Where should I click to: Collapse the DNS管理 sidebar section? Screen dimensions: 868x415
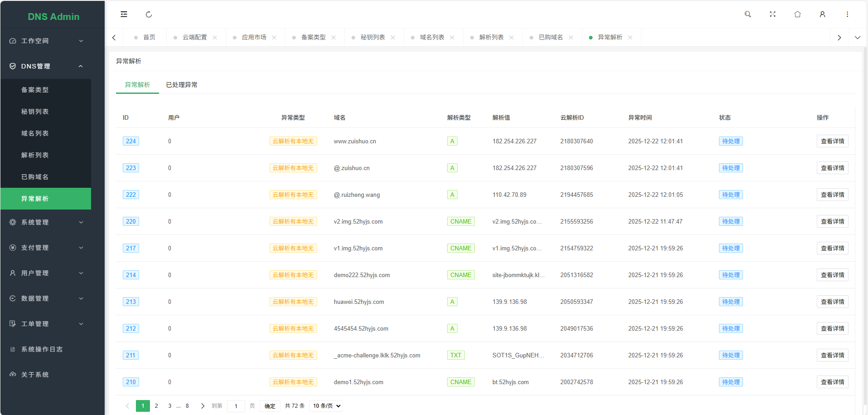pos(45,66)
